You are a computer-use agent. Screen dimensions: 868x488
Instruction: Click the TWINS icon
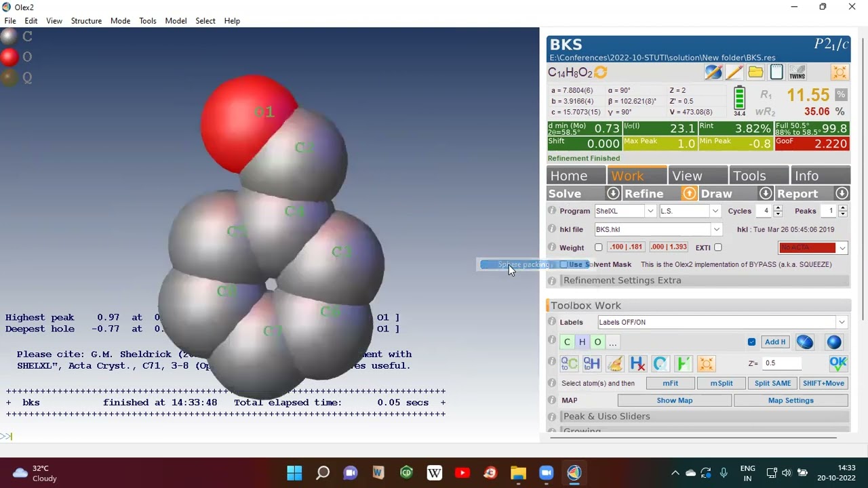(797, 72)
